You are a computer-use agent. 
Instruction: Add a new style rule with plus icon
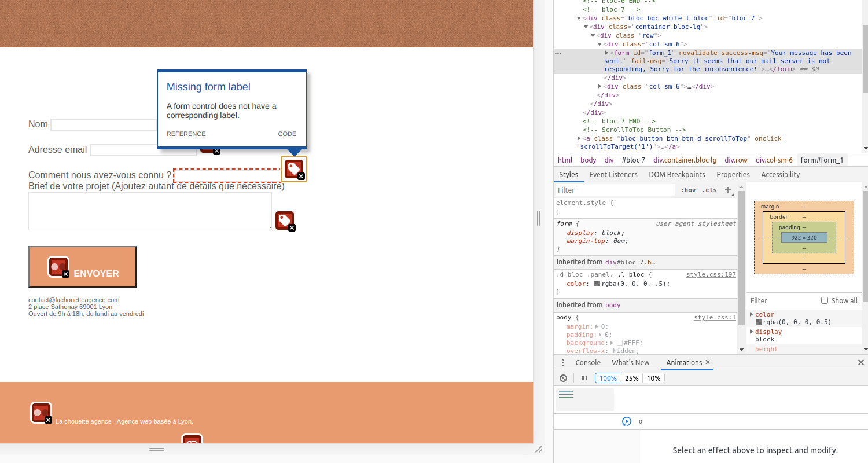tap(729, 190)
